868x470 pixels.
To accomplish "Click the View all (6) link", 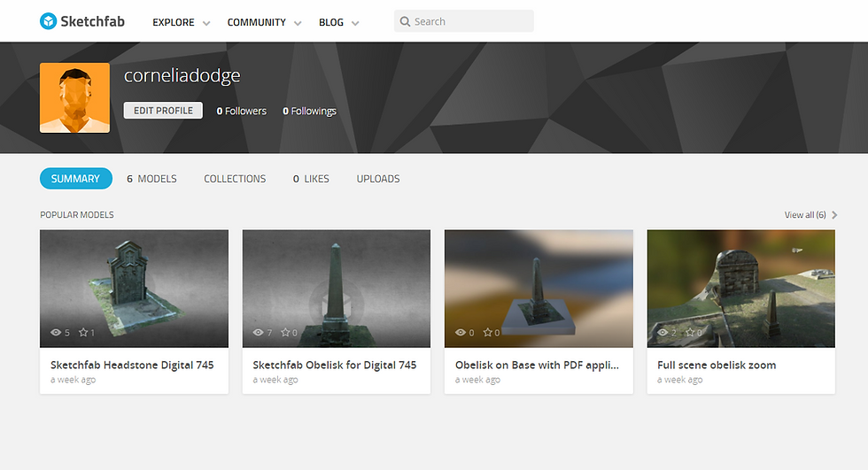I will pyautogui.click(x=805, y=214).
